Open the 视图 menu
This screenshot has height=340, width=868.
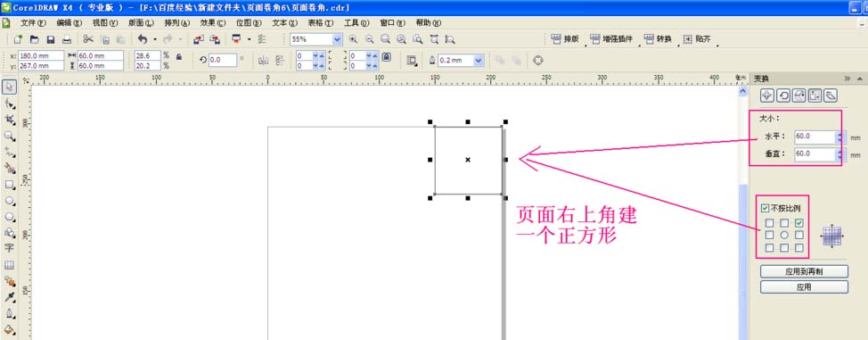105,22
